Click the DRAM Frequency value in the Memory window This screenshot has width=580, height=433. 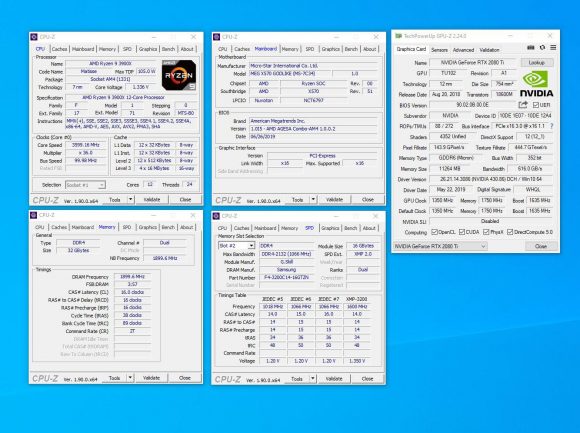pyautogui.click(x=132, y=277)
